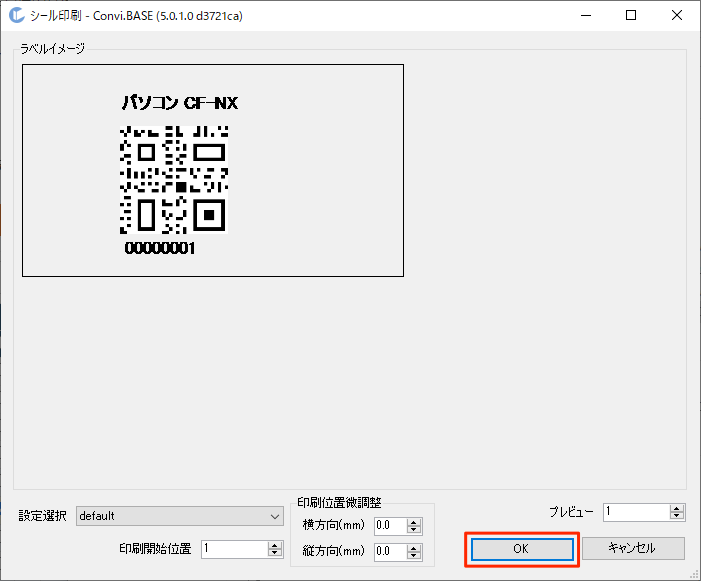Click inside the 横方向(mm) value field
The image size is (701, 581).
[390, 526]
